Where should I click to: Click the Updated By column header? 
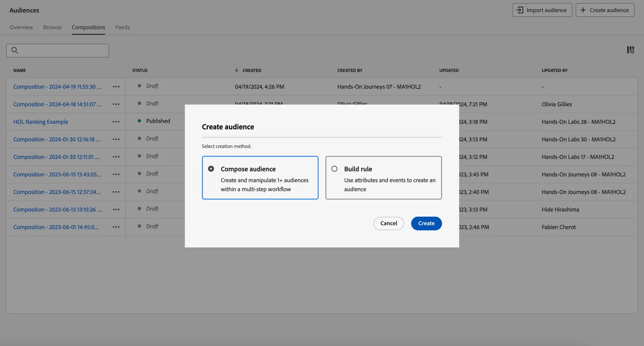[x=554, y=70]
